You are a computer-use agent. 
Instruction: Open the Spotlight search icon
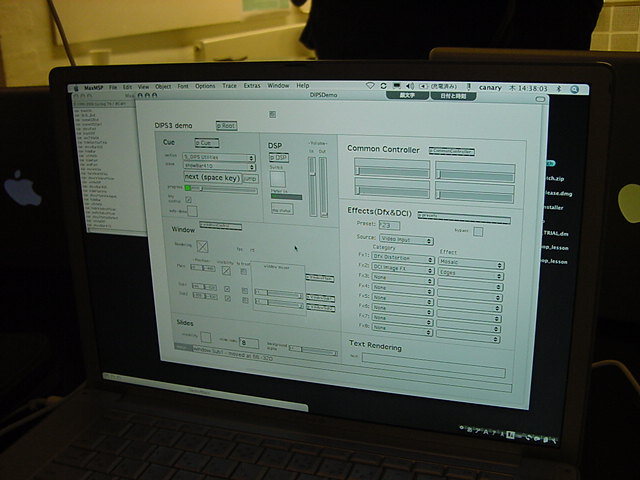[x=574, y=89]
